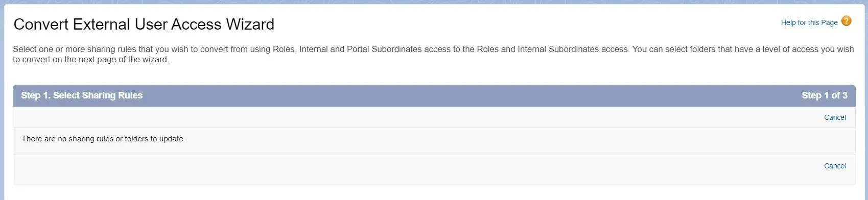Click the upper Cancel link above the message
Screen dimensions: 868x200
coord(835,117)
